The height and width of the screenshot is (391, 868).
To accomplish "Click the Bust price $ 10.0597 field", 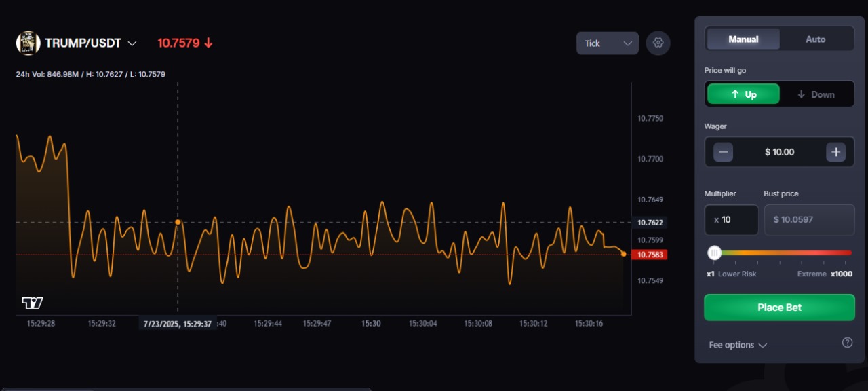I will click(809, 220).
